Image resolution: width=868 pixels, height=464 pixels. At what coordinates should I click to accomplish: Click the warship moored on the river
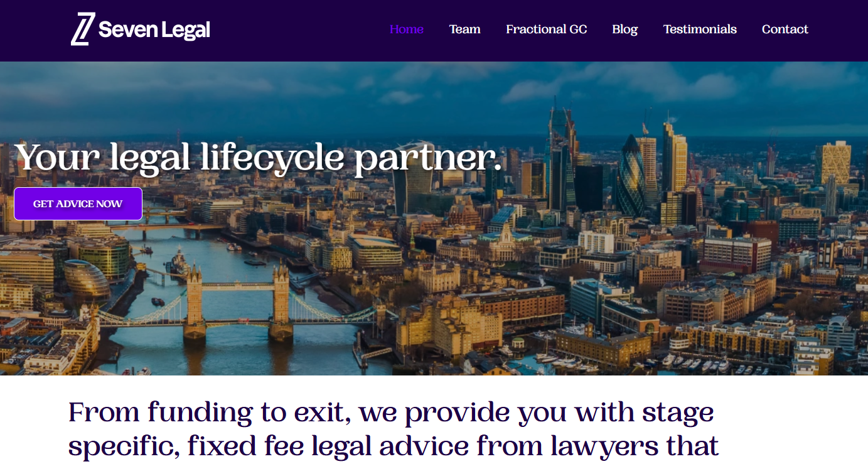click(178, 265)
